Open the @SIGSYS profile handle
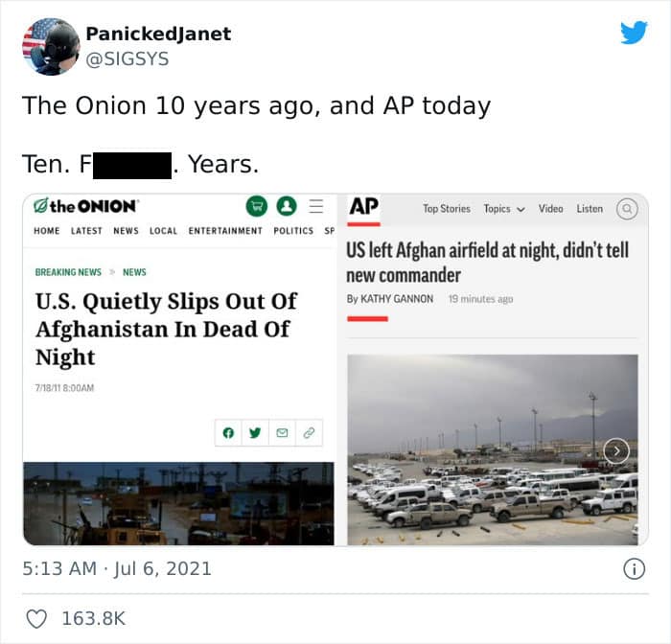Image resolution: width=671 pixels, height=644 pixels. pyautogui.click(x=127, y=59)
